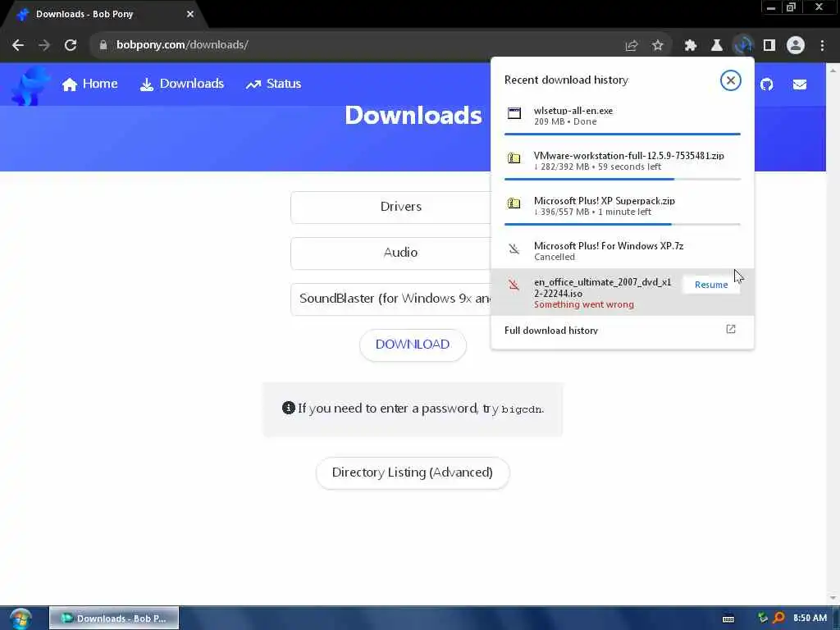
Task: Click the VMware zip file icon
Action: 514,158
